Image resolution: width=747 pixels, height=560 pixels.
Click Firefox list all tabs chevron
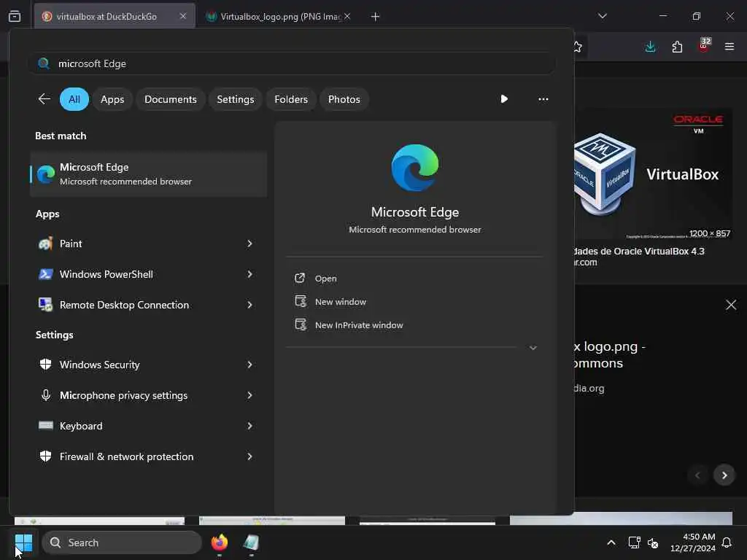pos(602,16)
